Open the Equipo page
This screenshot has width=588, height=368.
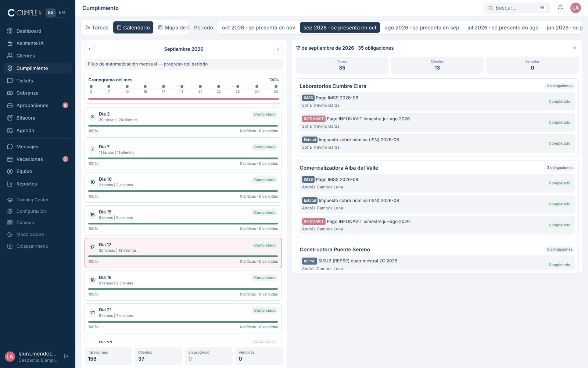pyautogui.click(x=37, y=171)
